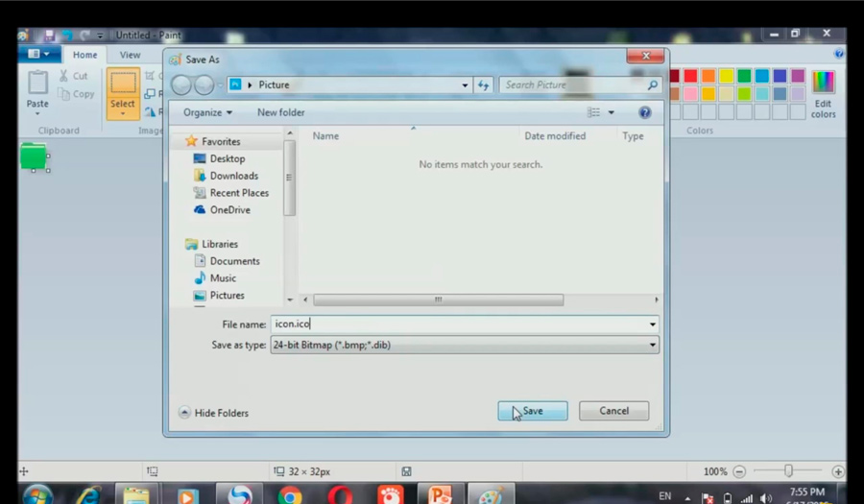864x504 pixels.
Task: Click the Search Picture field
Action: [573, 84]
